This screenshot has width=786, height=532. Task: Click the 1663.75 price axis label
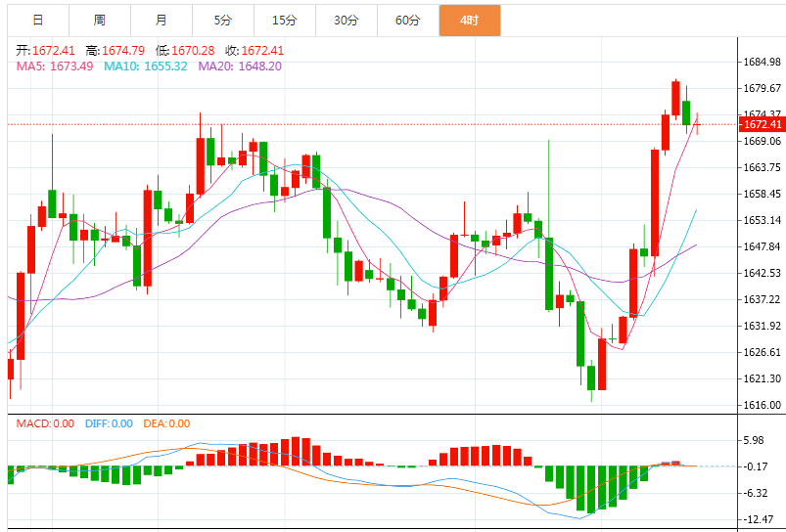pos(762,168)
